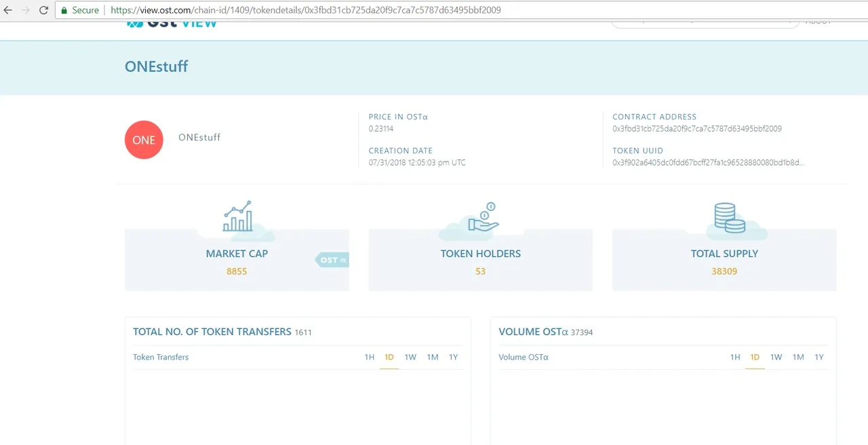Click the price value 0.23114
Viewport: 868px width, 445px height.
click(x=381, y=129)
